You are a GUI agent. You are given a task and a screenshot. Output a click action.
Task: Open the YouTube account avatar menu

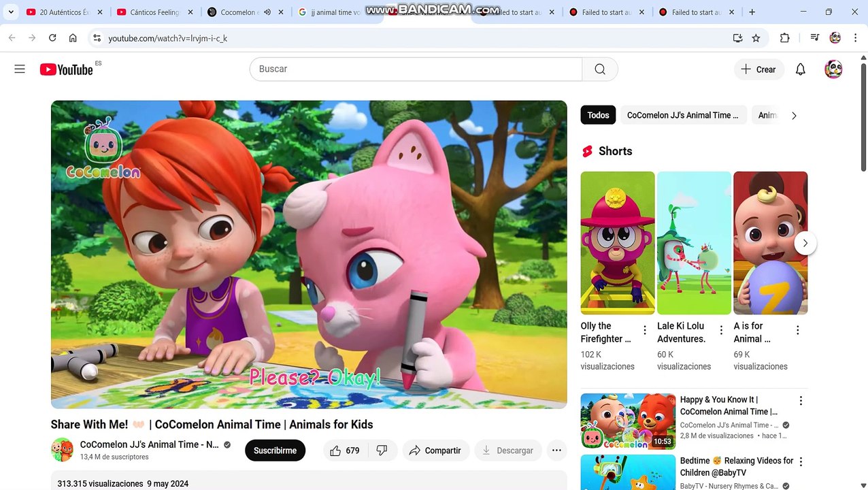833,69
